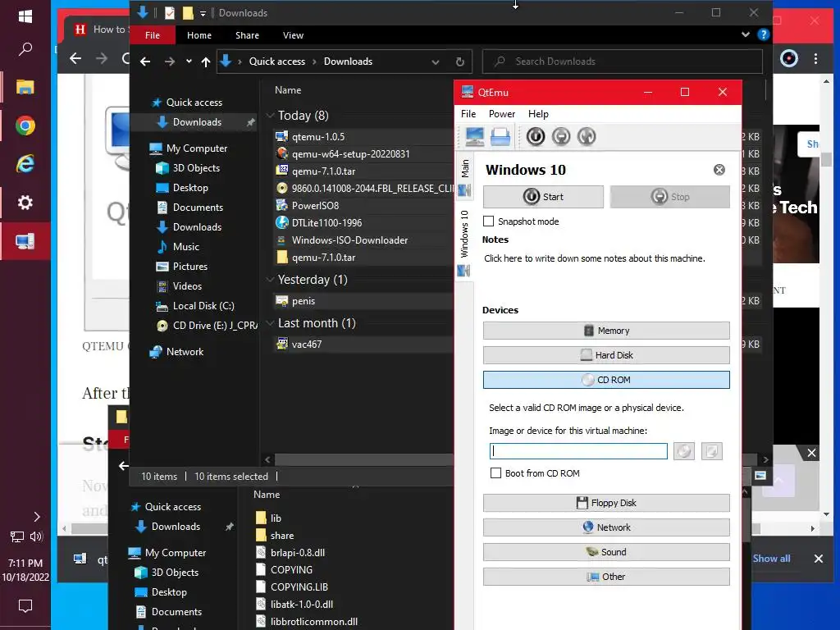Select the Main vertical tab in QtEmu
The height and width of the screenshot is (630, 840).
click(x=464, y=177)
